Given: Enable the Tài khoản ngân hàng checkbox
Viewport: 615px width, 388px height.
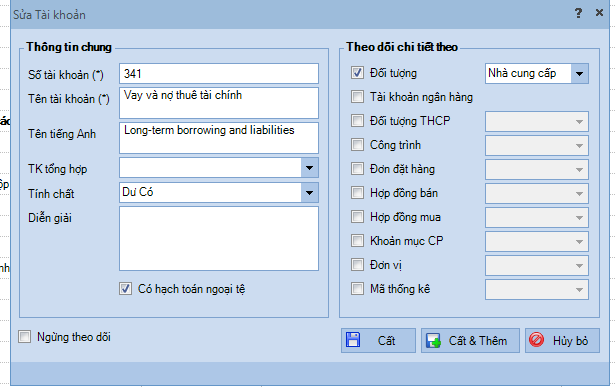Looking at the screenshot, I should point(357,97).
